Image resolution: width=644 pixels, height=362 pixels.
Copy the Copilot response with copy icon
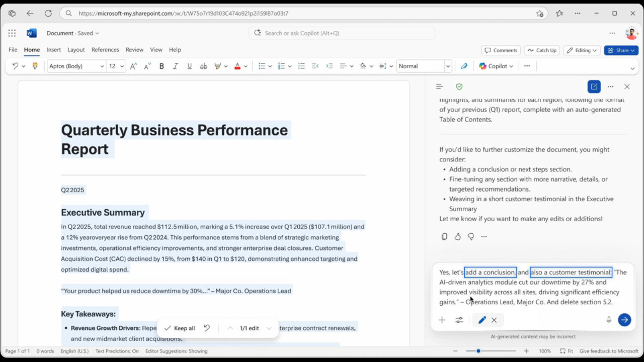(x=444, y=236)
